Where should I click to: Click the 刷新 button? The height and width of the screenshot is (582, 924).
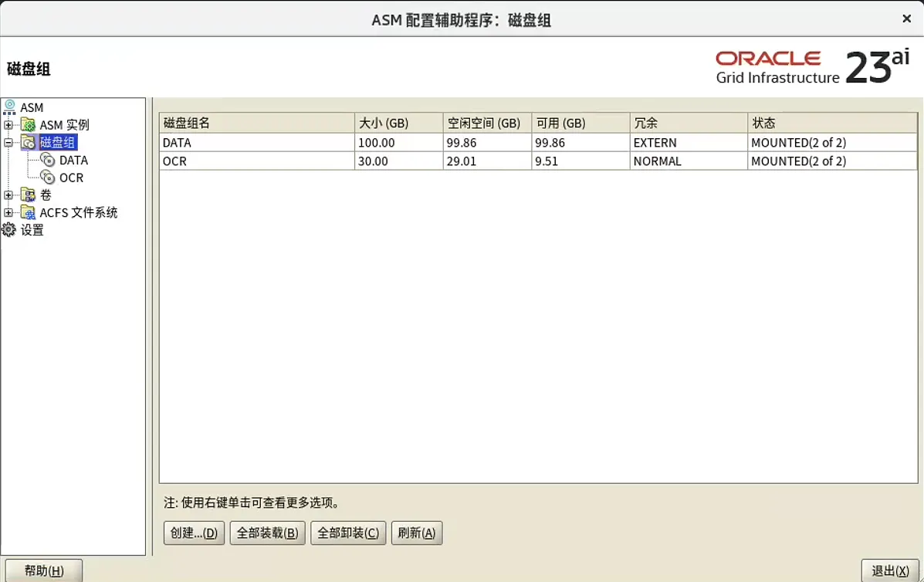417,533
